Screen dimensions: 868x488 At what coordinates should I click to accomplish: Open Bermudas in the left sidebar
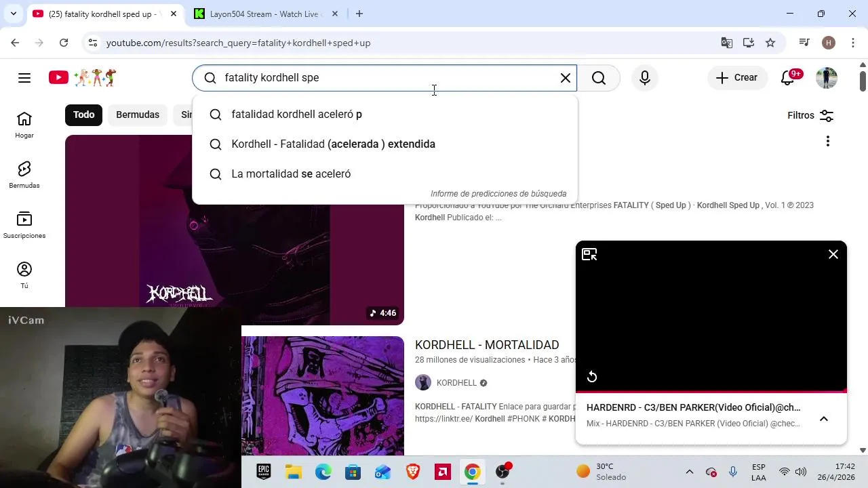(x=24, y=176)
